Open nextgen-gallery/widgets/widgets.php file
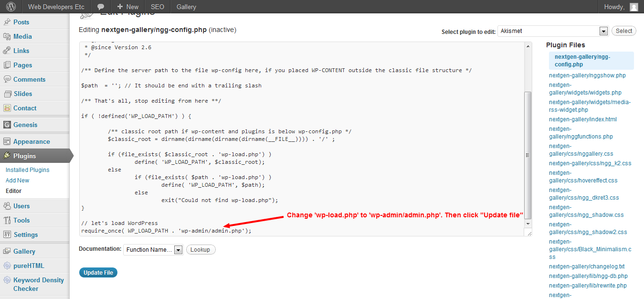Image resolution: width=644 pixels, height=299 pixels. click(585, 88)
